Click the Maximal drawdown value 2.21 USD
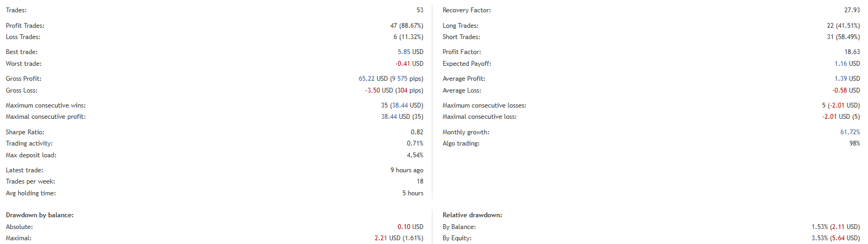 387,238
